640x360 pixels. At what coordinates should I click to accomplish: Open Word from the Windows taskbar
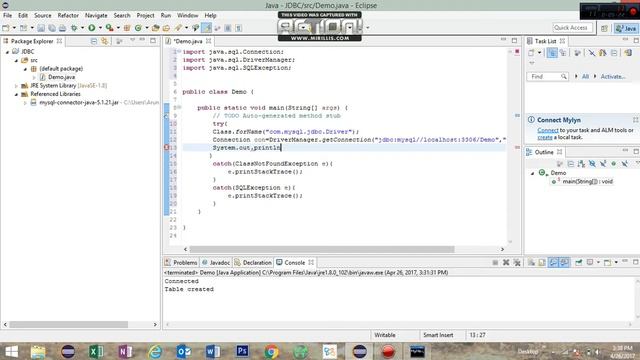pyautogui.click(x=213, y=351)
